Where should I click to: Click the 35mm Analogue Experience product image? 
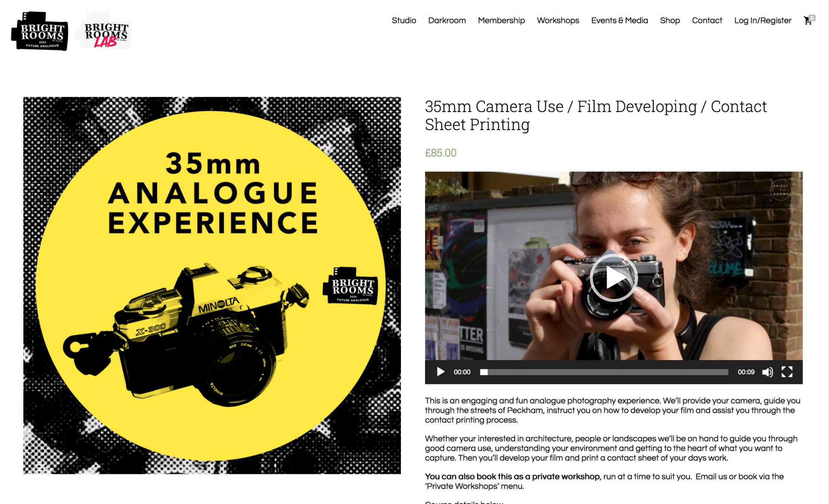[x=212, y=285]
